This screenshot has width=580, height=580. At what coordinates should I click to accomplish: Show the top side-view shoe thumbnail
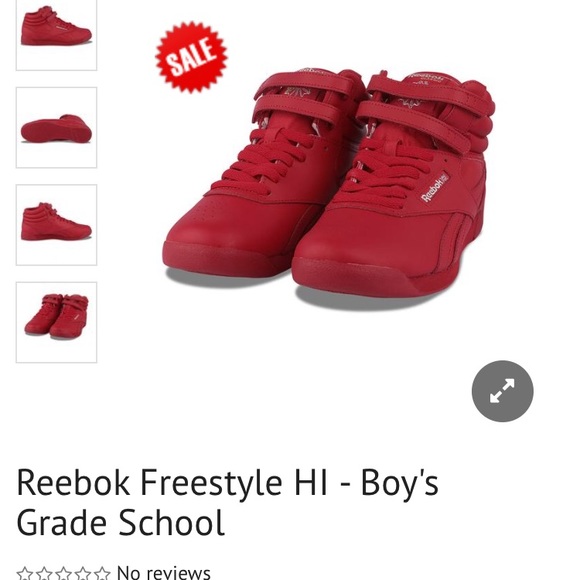coord(56,35)
